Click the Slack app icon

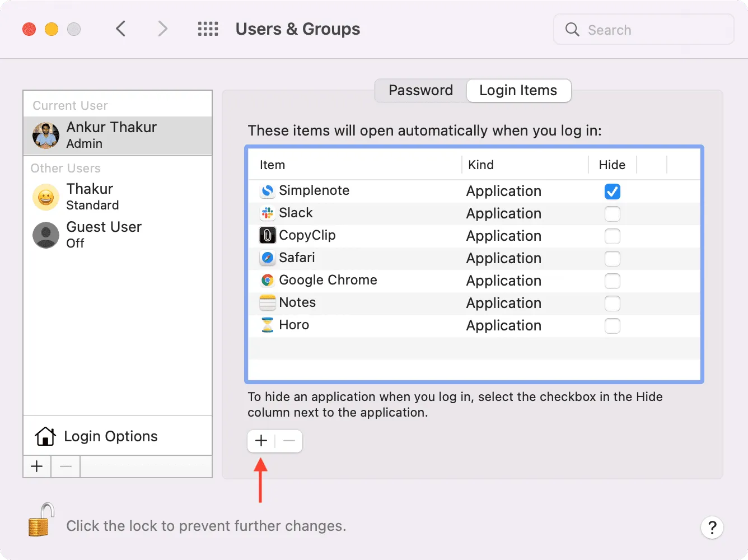(268, 213)
